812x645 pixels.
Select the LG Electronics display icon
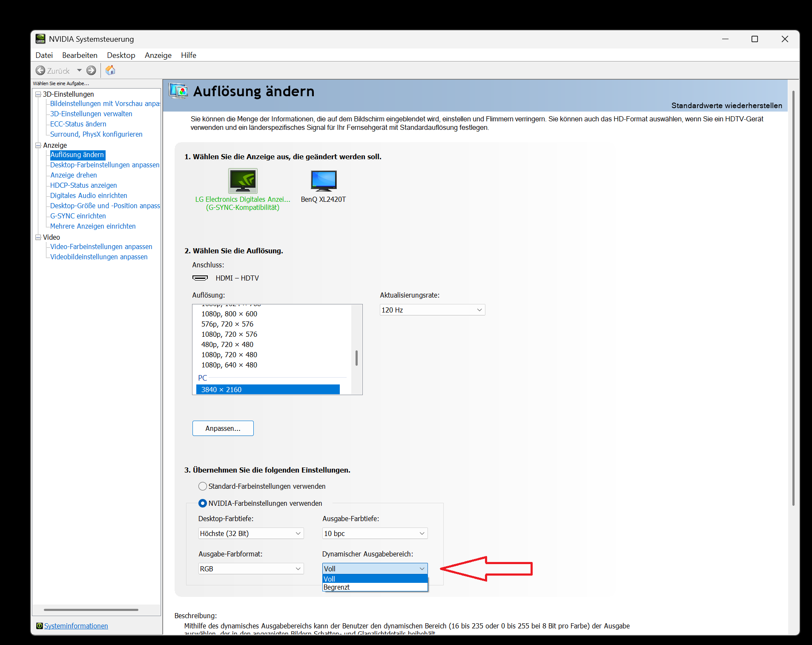tap(243, 181)
